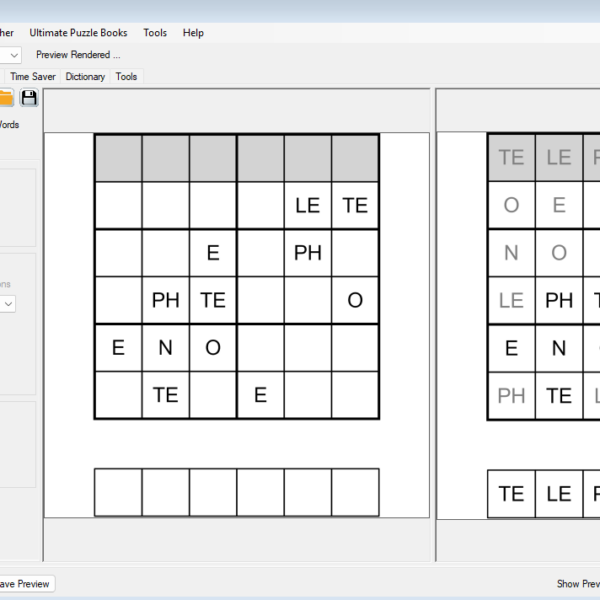The height and width of the screenshot is (600, 600).
Task: Select the TE cell beside LE in puzzle
Action: click(355, 205)
